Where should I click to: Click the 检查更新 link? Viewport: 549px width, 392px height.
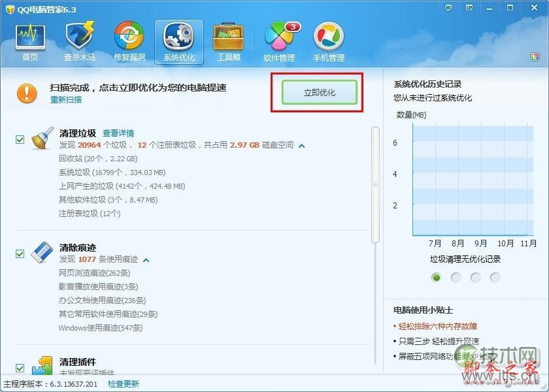pos(124,384)
